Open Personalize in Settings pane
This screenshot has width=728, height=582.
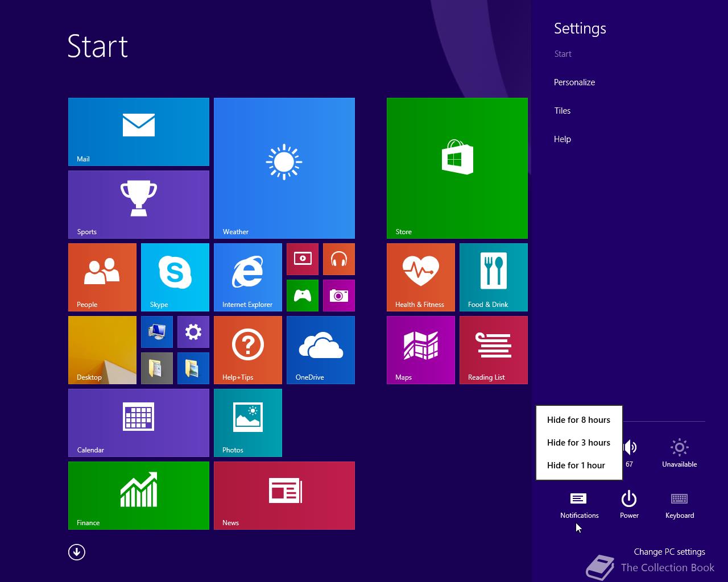(574, 82)
